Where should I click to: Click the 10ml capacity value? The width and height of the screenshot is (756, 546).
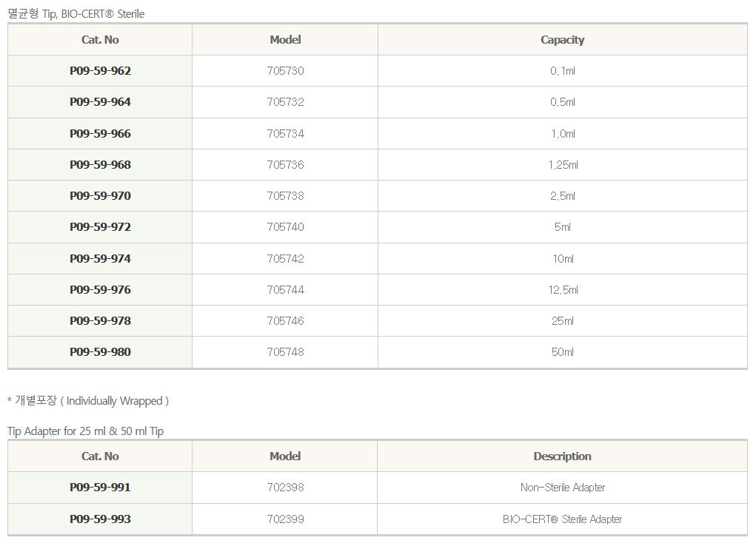pos(563,259)
